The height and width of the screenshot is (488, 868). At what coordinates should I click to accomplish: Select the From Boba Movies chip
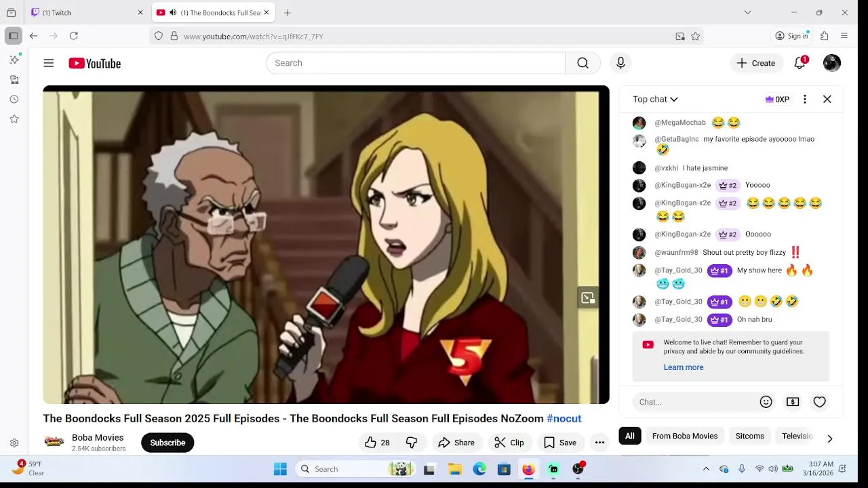[685, 436]
